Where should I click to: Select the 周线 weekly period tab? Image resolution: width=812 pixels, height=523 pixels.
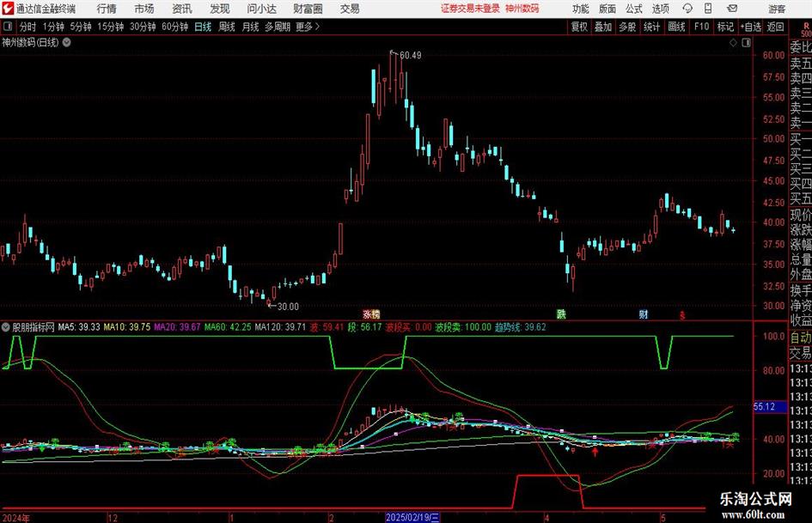[x=227, y=27]
